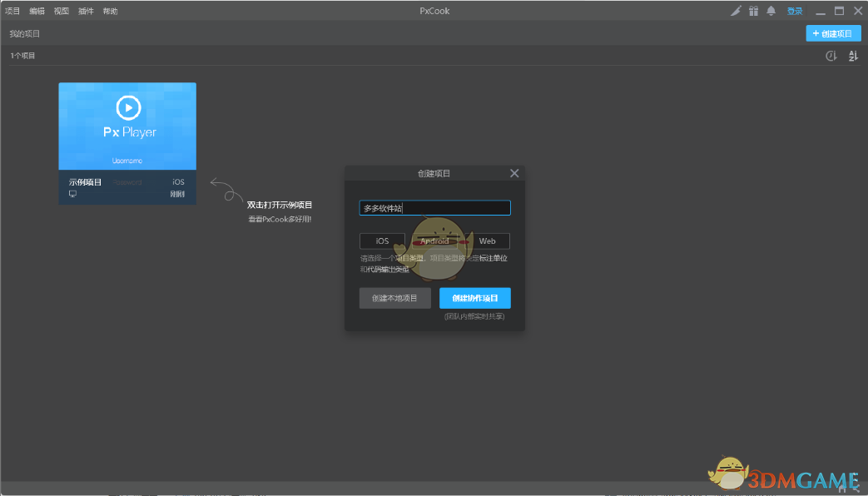Viewport: 868px width, 496px height.
Task: Select Android as project type
Action: coord(434,241)
